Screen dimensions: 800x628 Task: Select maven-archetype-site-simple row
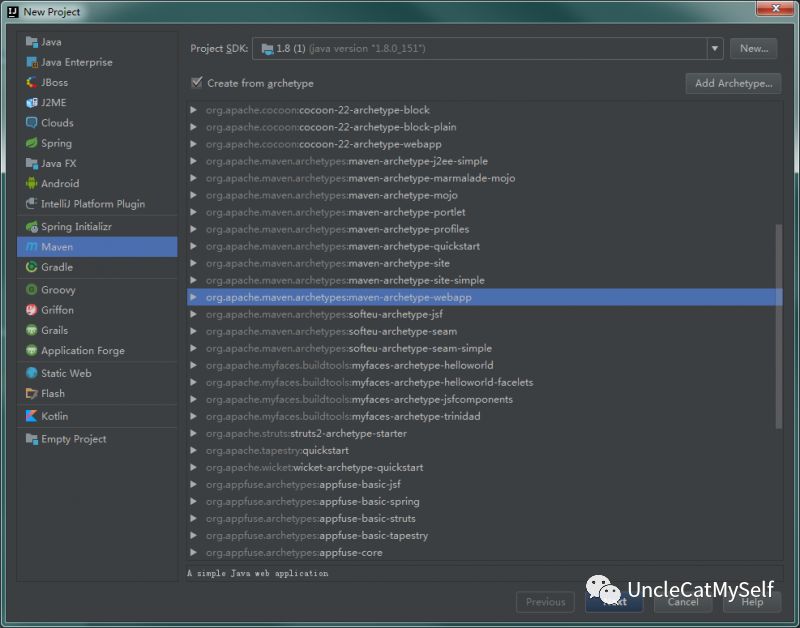(484, 280)
